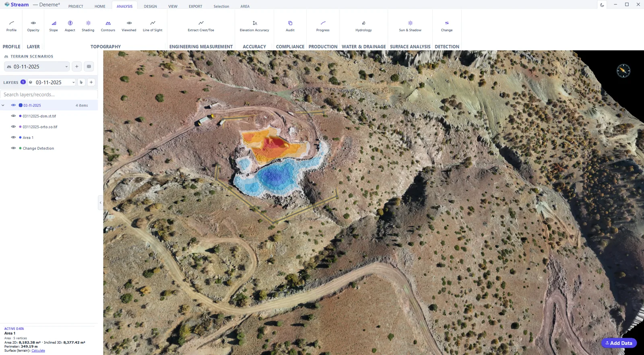Screen dimensions: 644x355
Task: Toggle dark mode with moon icon
Action: pyautogui.click(x=602, y=5)
